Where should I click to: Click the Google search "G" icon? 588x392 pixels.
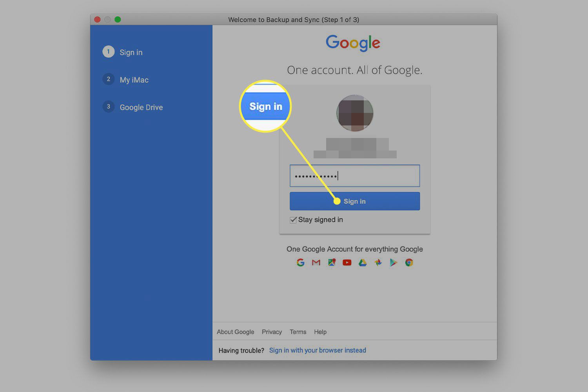point(301,263)
